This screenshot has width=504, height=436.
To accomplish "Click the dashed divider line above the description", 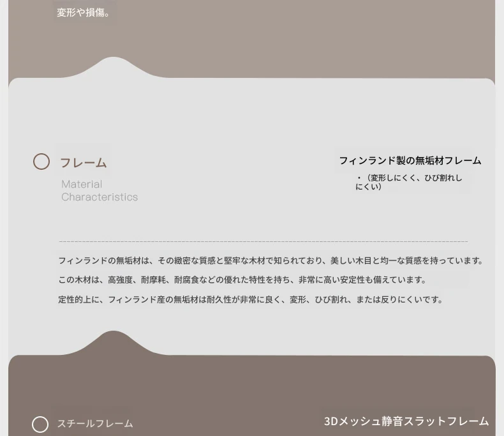I will tap(263, 242).
